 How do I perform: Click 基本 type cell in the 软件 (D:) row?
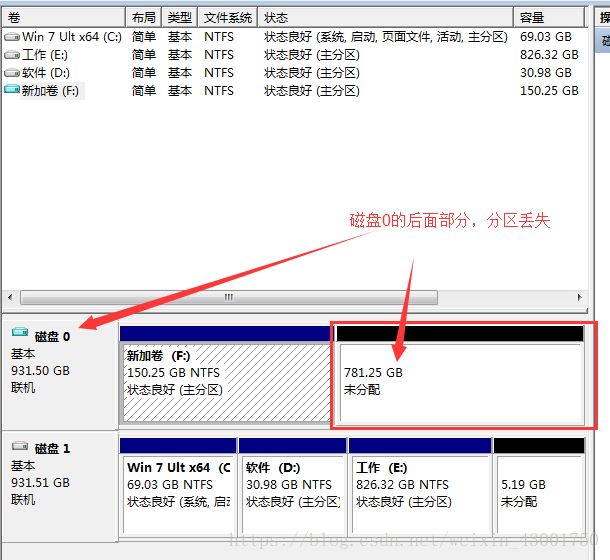(180, 73)
